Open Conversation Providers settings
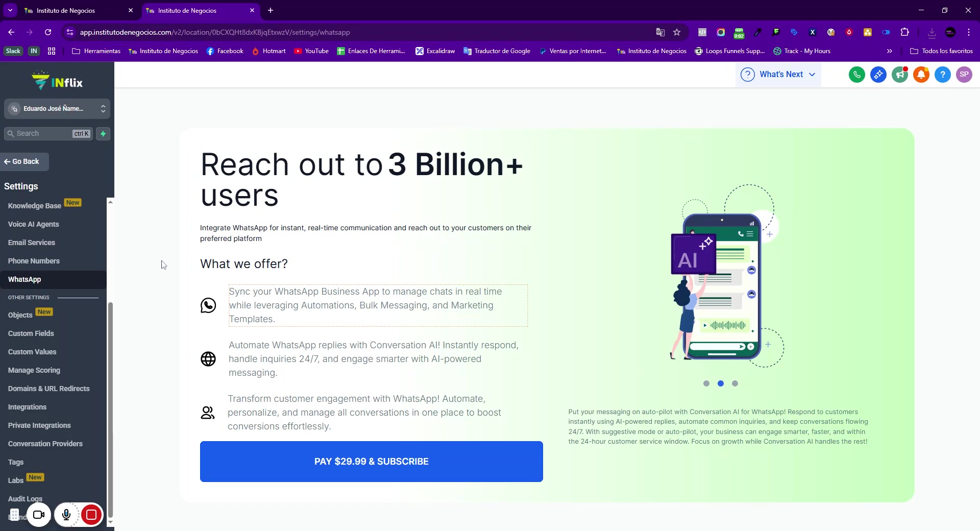This screenshot has height=531, width=980. pos(45,444)
